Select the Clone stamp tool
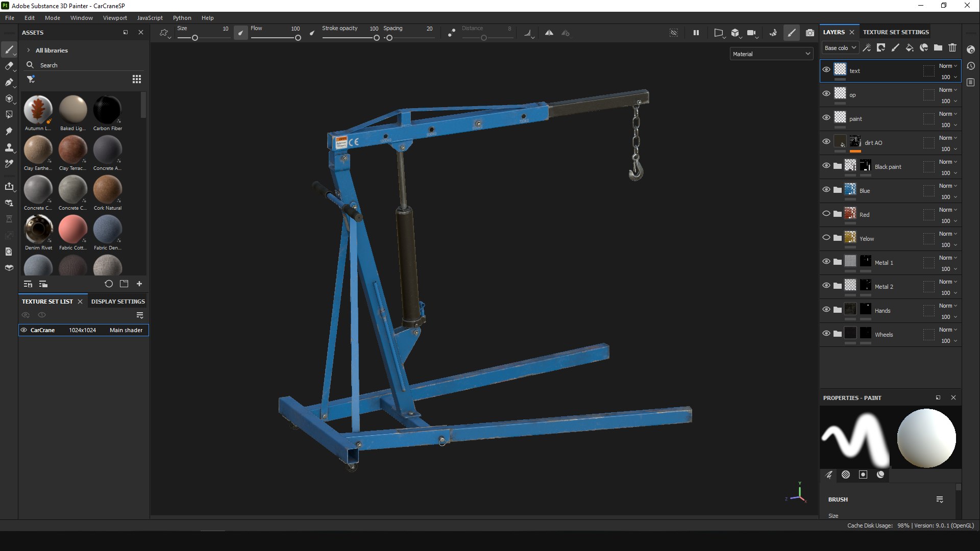The height and width of the screenshot is (551, 980). tap(9, 147)
